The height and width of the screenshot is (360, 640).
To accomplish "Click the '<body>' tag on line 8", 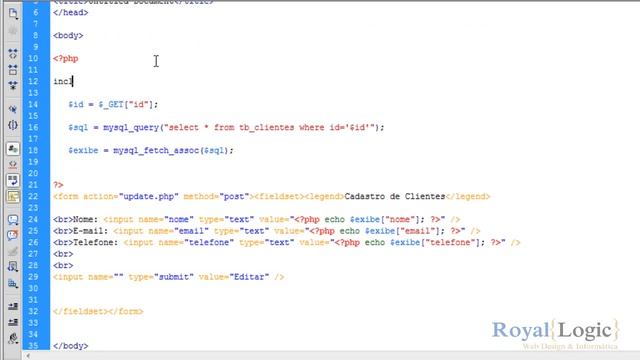I will (68, 36).
